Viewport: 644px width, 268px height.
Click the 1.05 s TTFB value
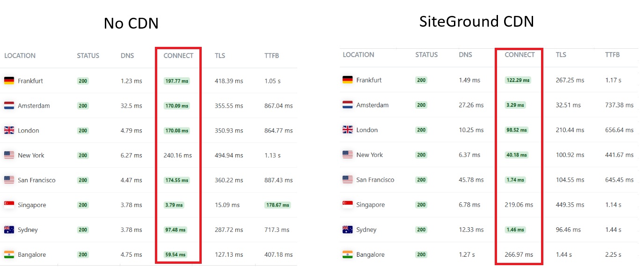272,81
